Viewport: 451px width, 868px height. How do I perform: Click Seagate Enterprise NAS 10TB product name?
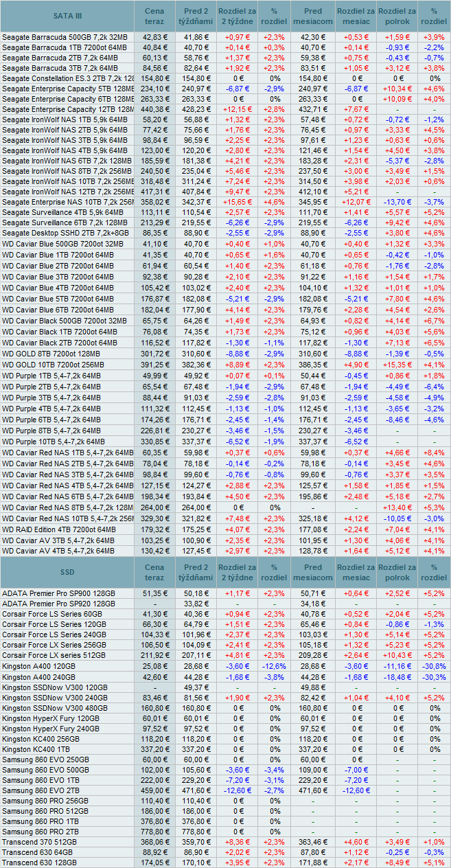click(69, 202)
